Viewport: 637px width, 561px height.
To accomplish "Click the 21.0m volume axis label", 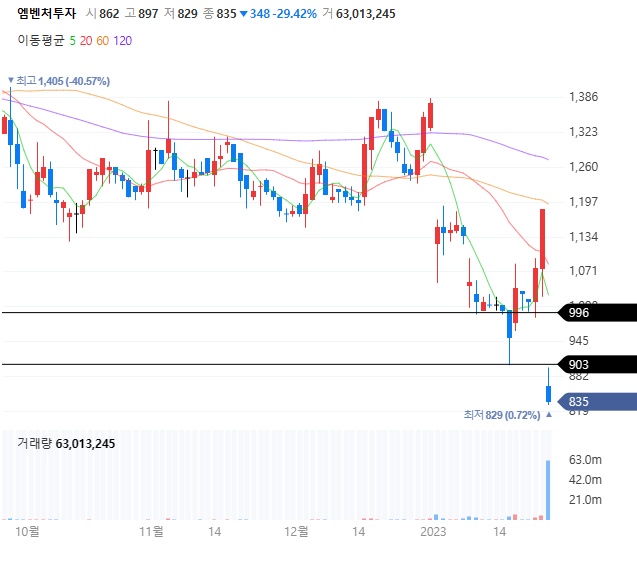I will click(x=585, y=500).
